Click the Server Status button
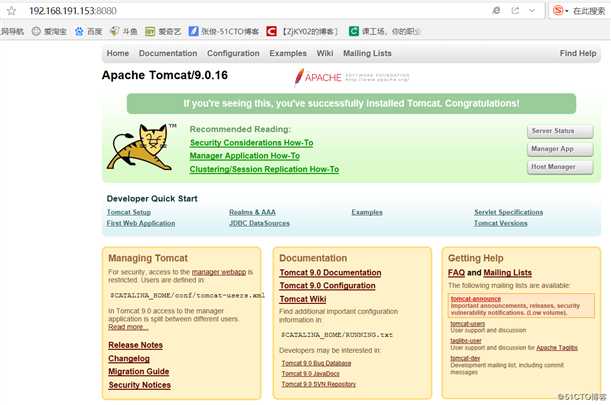The width and height of the screenshot is (611, 405). (x=560, y=131)
